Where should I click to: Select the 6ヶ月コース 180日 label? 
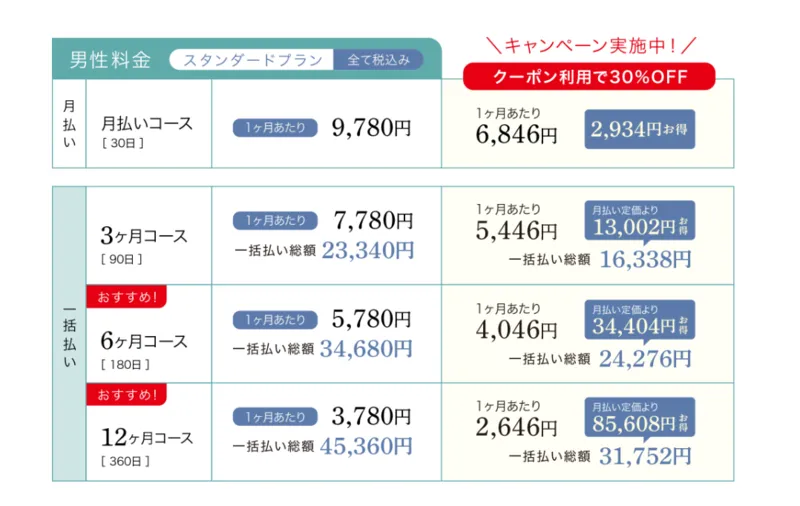pos(144,349)
